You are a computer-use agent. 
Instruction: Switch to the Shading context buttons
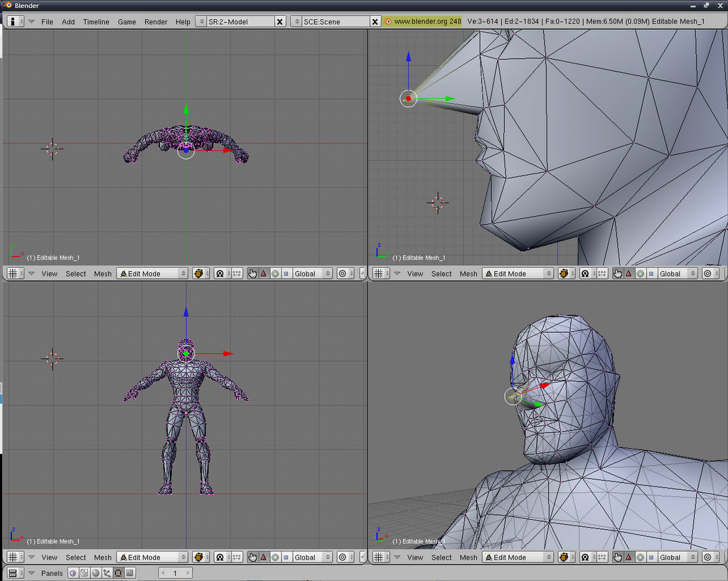coord(95,573)
